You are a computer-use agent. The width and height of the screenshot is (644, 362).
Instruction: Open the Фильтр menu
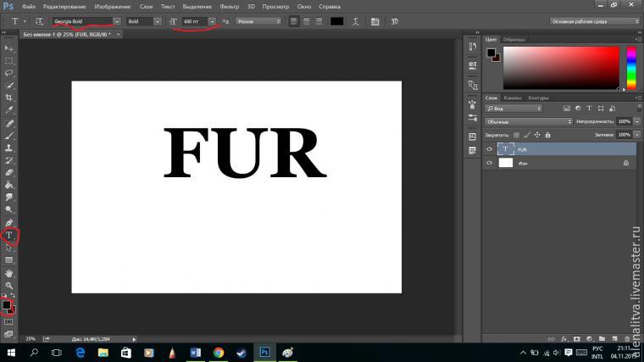coord(230,7)
